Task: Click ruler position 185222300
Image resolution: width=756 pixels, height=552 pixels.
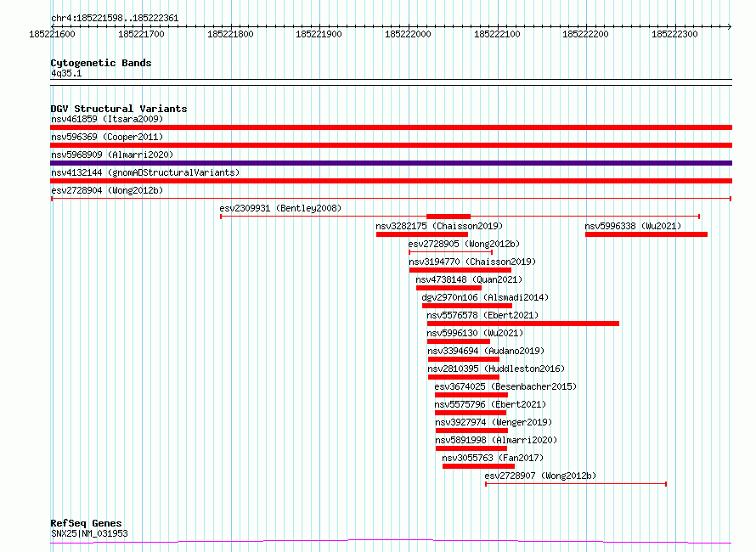Action: 674,34
